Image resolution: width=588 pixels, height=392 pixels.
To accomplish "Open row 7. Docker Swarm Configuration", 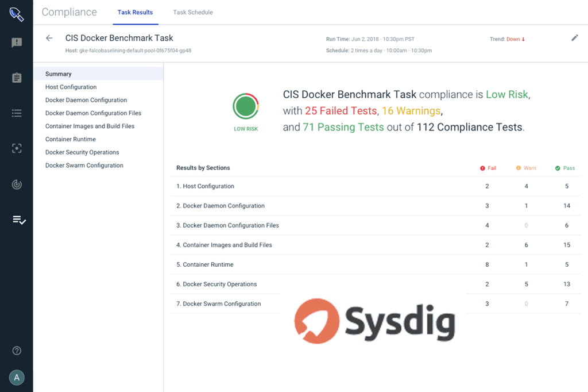I will 376,303.
